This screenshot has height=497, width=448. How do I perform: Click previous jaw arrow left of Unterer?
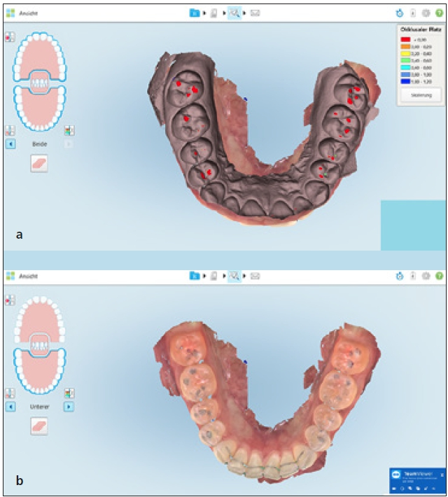coord(10,406)
